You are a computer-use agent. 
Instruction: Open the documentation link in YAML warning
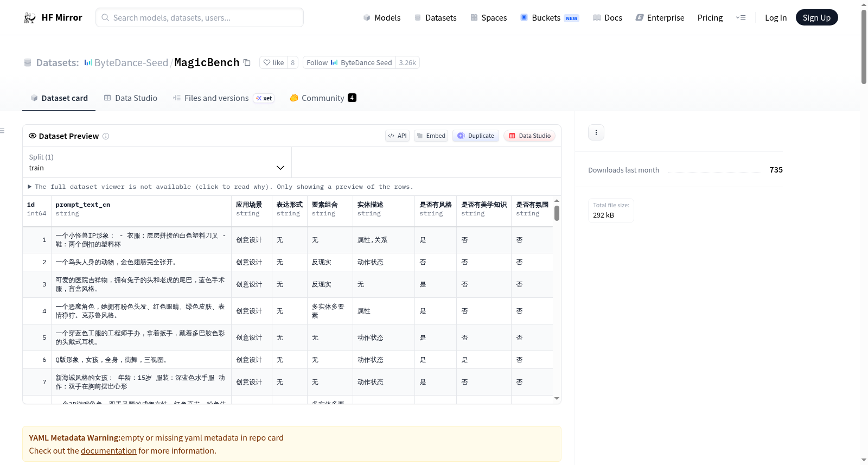tap(108, 451)
